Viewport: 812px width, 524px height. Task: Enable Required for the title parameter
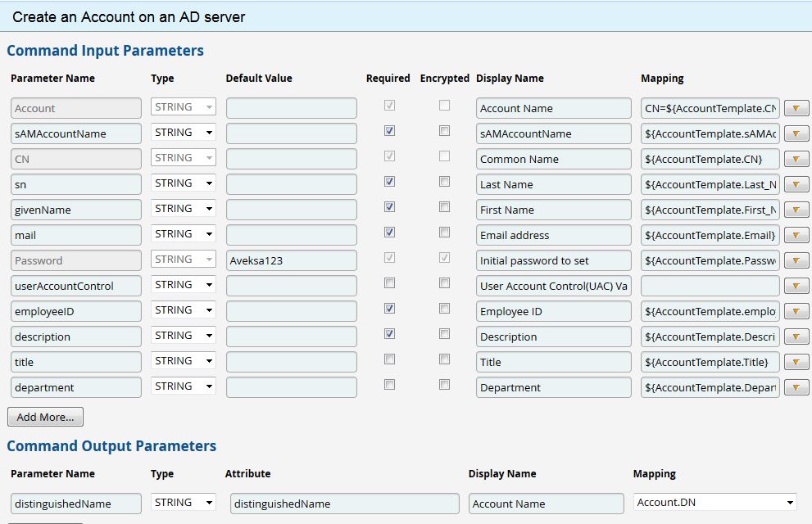click(389, 359)
